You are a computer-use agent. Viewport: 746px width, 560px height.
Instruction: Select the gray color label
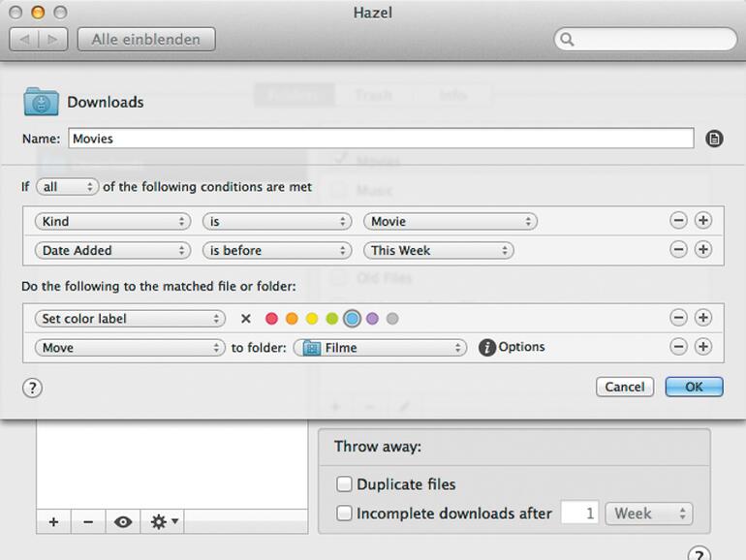tap(392, 319)
